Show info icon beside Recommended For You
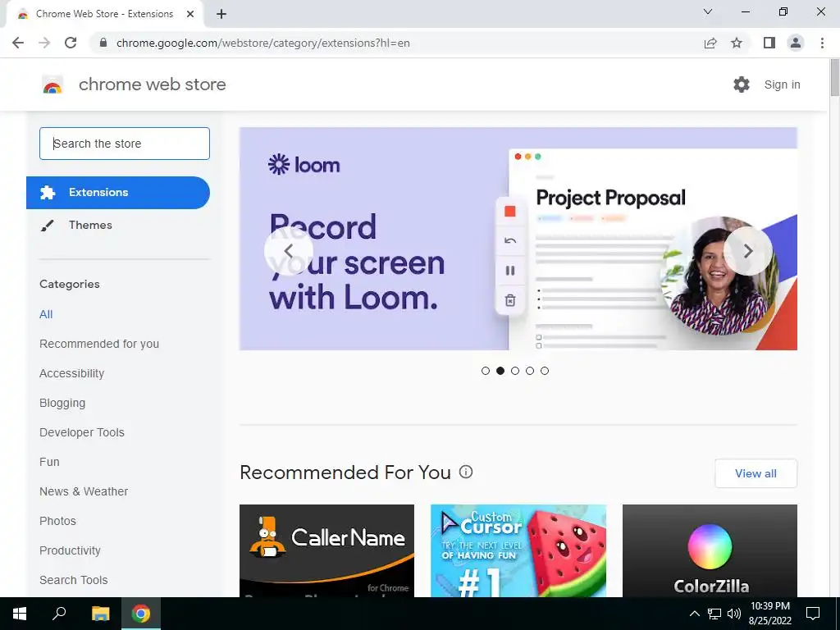The width and height of the screenshot is (840, 630). [466, 472]
